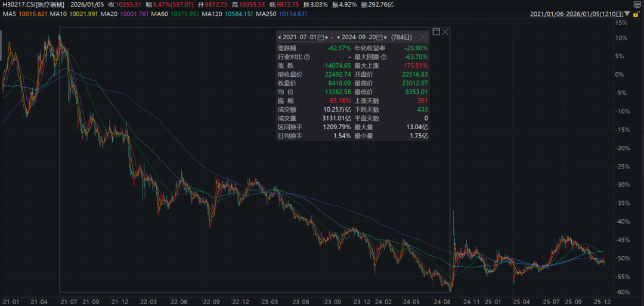644x306 pixels.
Task: Step end date back with left arrow
Action: coord(338,37)
